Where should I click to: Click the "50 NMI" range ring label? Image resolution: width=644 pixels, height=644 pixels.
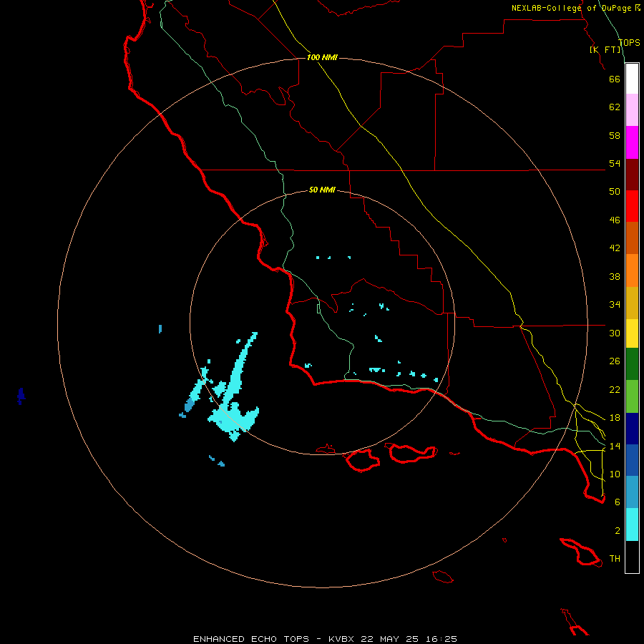(x=322, y=190)
